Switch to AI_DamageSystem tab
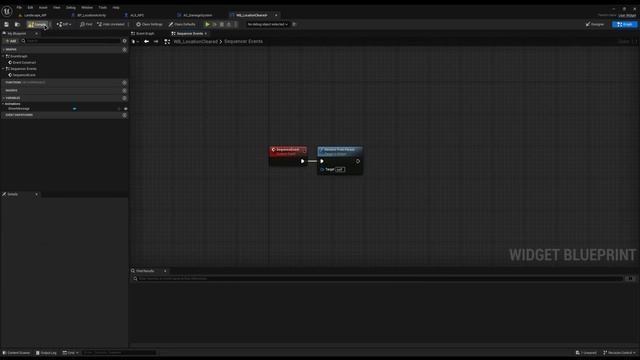640x360 pixels. 198,16
